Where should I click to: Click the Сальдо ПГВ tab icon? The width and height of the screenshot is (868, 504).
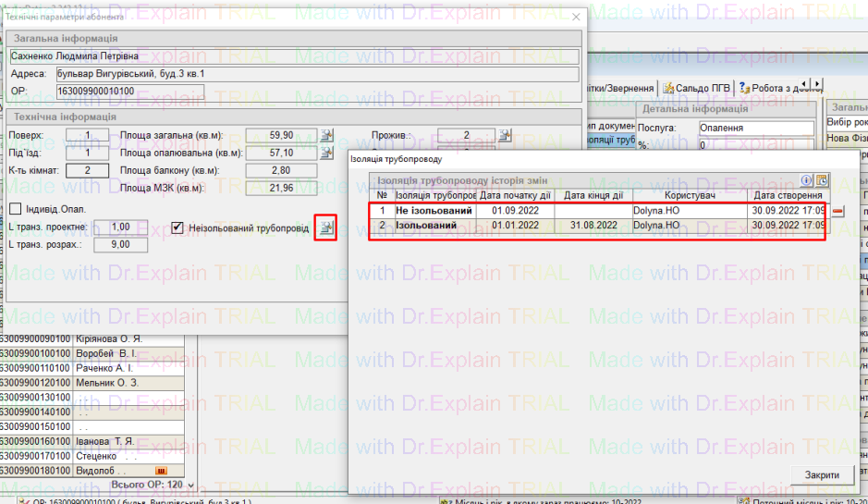pos(667,89)
